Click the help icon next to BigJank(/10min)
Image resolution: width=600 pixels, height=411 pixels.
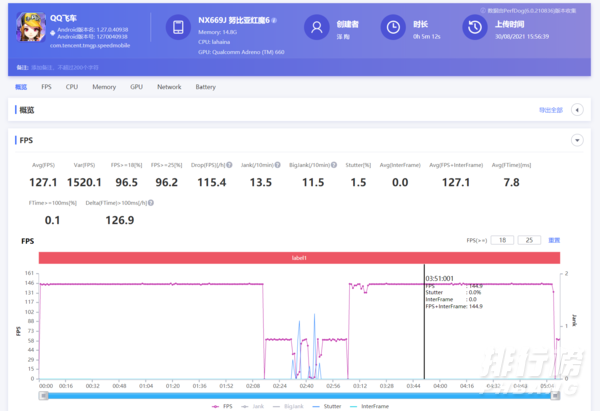click(334, 165)
